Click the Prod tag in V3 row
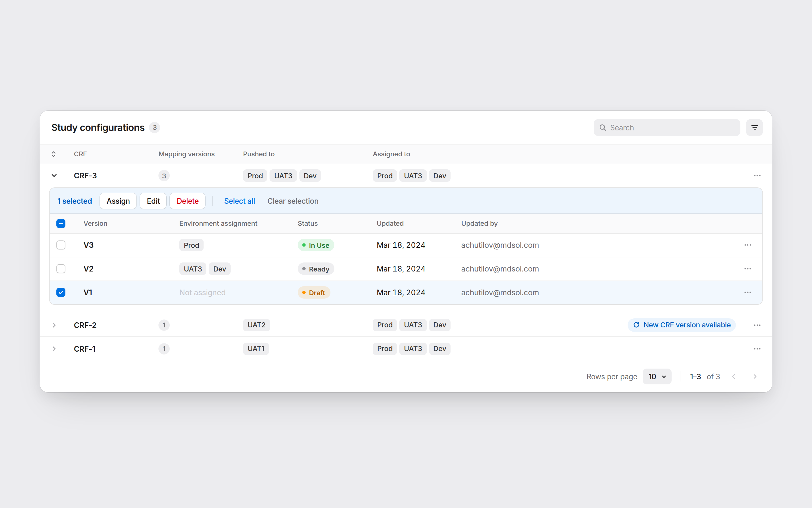This screenshot has height=508, width=812. coord(191,245)
